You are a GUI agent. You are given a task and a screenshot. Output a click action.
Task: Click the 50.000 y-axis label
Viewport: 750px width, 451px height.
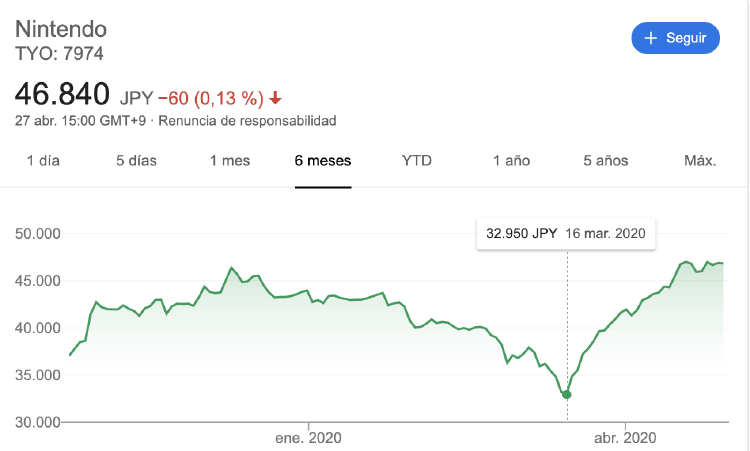[x=38, y=234]
